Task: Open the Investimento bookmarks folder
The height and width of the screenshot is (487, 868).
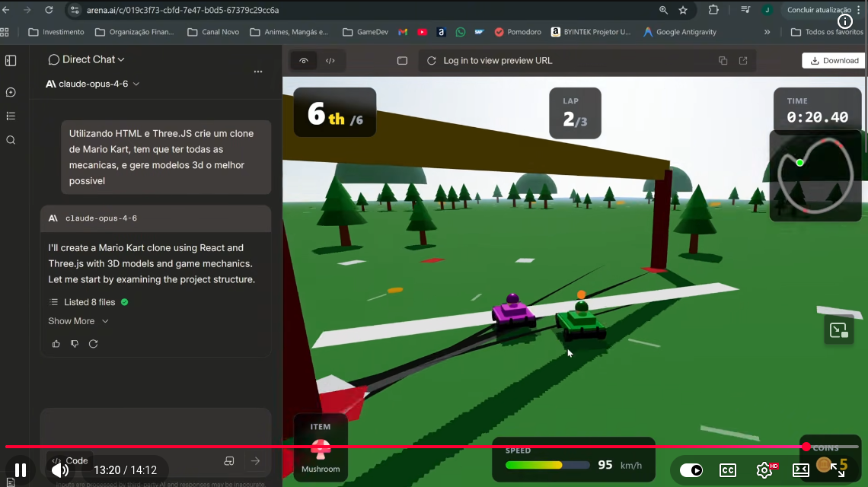Action: tap(56, 32)
